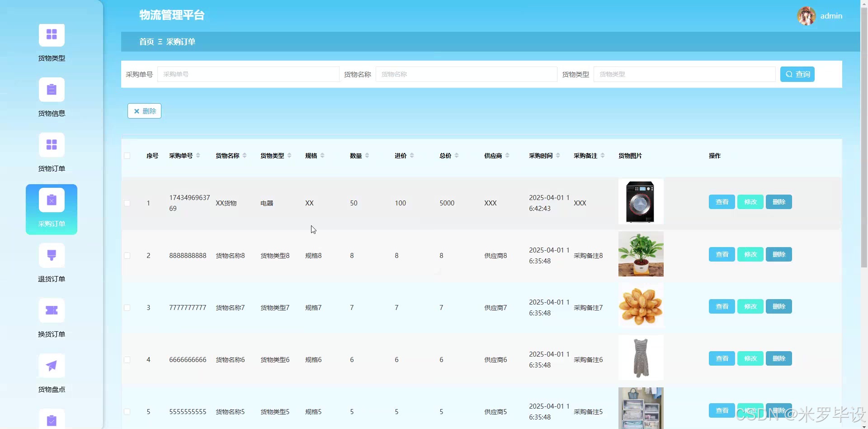Open the 退货订单 sidebar icon
Viewport: 868px width, 429px height.
pyautogui.click(x=52, y=256)
